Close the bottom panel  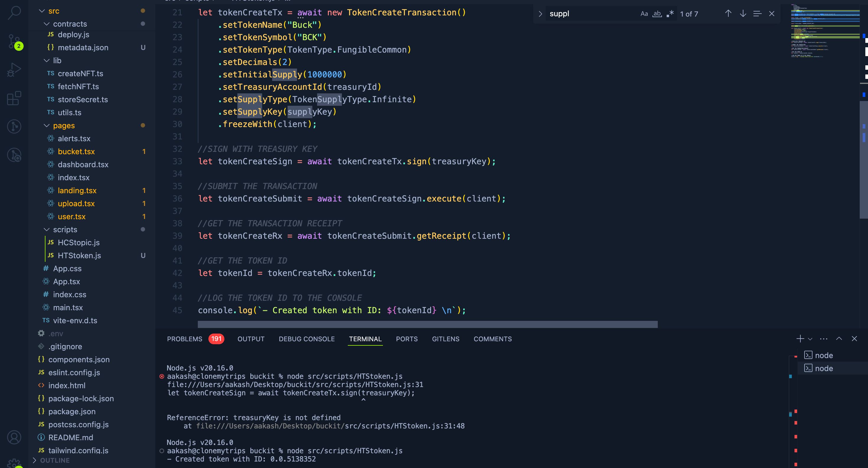pos(854,339)
